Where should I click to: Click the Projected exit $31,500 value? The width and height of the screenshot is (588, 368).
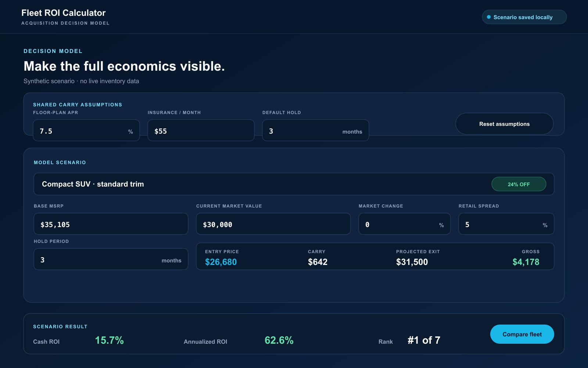(412, 262)
